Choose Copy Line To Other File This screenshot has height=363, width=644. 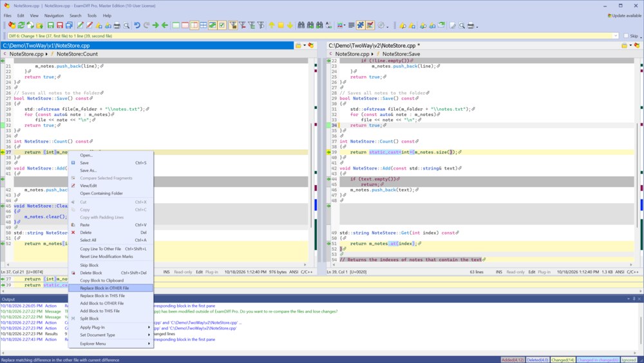pos(111,249)
